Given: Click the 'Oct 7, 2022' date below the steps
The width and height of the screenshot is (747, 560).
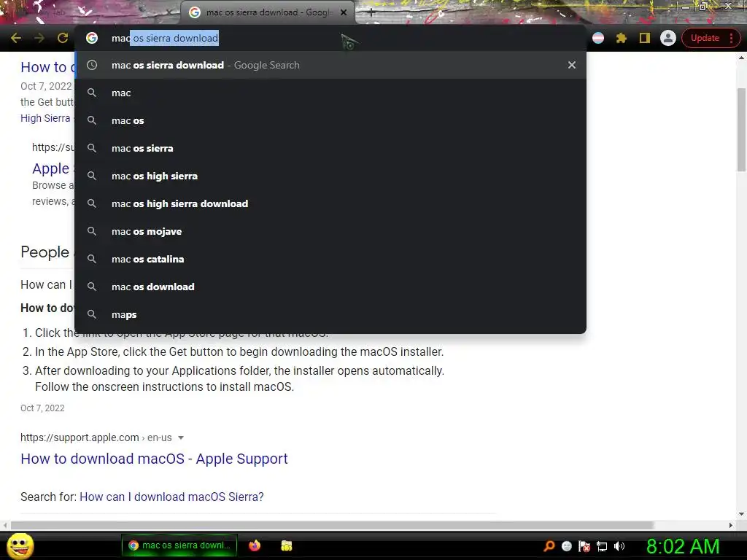Looking at the screenshot, I should point(42,408).
